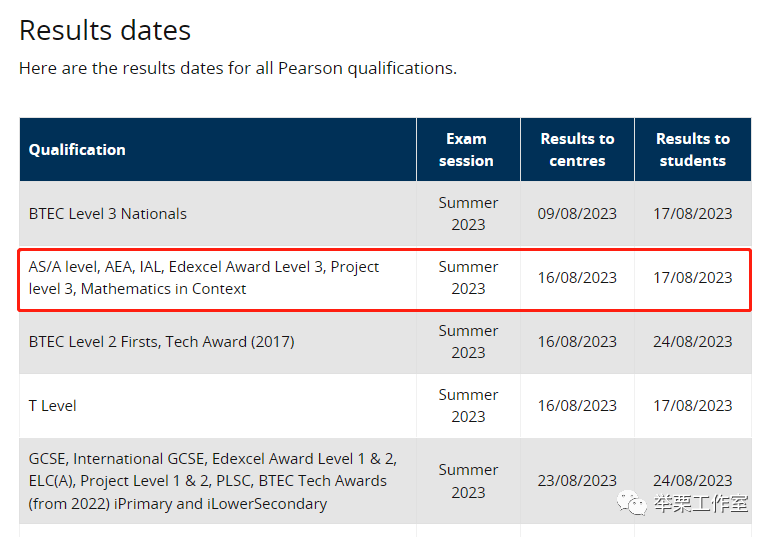This screenshot has height=537, width=773.
Task: Select the GCSE, International GCSE qualification cell
Action: coord(213,481)
